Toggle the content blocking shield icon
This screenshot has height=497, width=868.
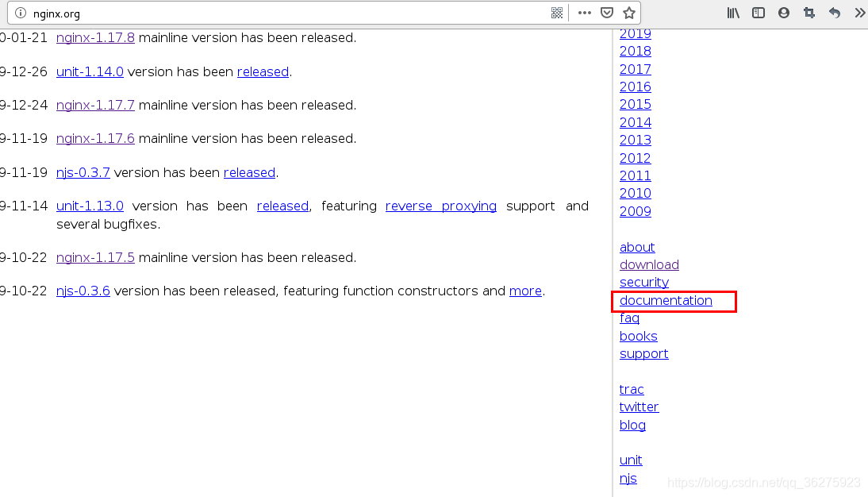click(607, 13)
